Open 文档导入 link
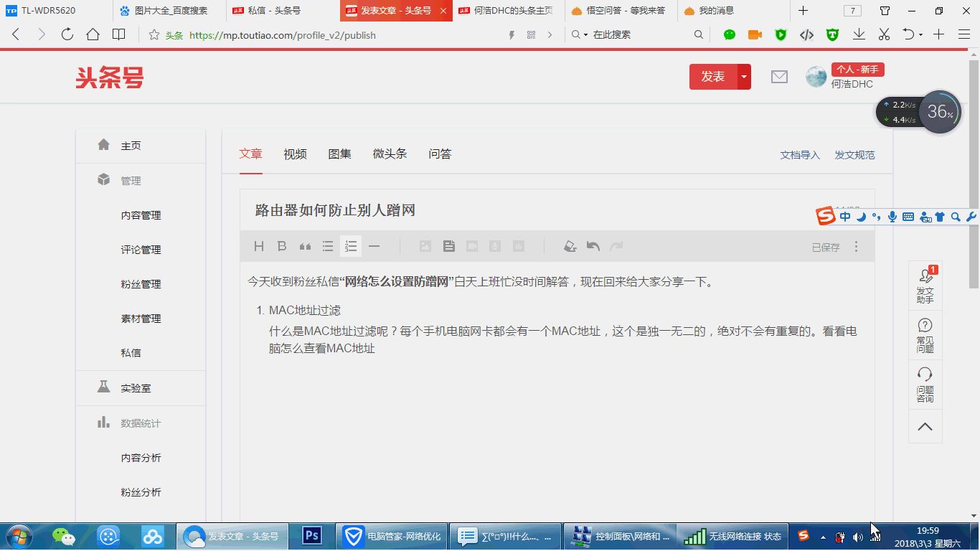This screenshot has width=980, height=551. (800, 155)
